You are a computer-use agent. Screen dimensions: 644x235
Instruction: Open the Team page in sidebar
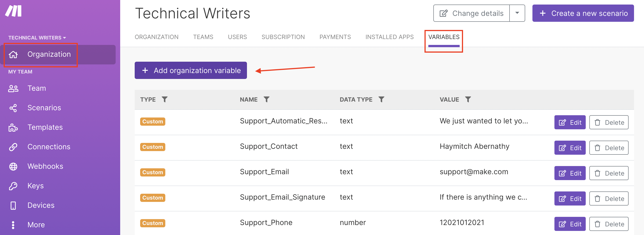tap(37, 88)
